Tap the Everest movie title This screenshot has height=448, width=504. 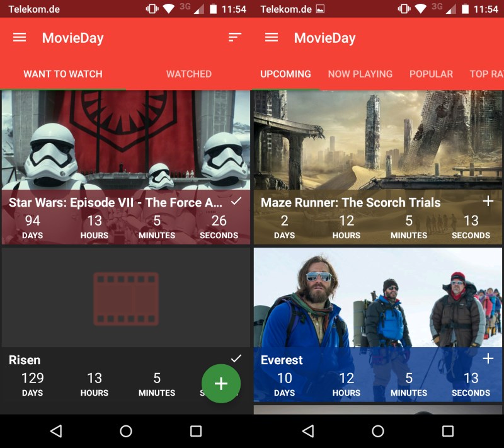[282, 360]
